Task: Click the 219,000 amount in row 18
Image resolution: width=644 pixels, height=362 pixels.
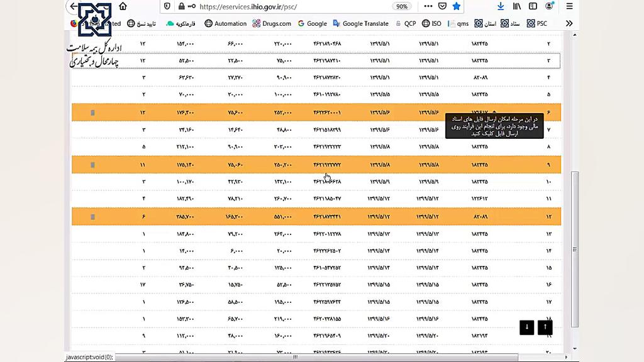Action: coord(284,319)
